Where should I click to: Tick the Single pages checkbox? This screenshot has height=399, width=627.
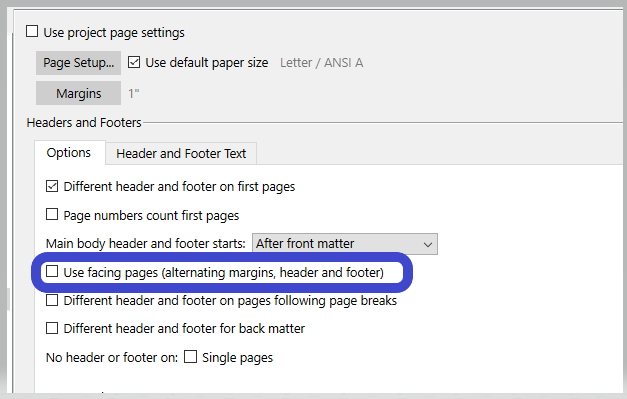point(190,356)
